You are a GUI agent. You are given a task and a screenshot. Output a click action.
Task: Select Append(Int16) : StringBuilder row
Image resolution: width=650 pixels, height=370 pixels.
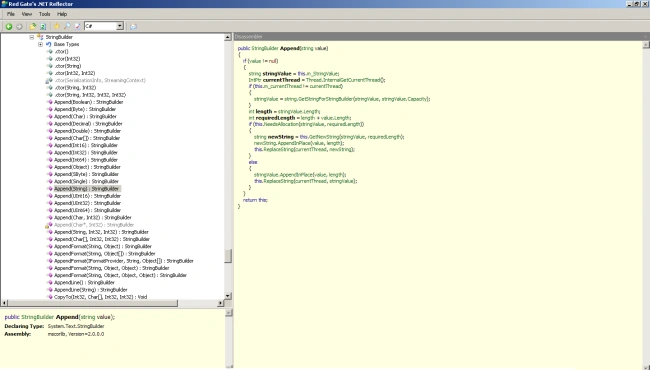pos(86,145)
